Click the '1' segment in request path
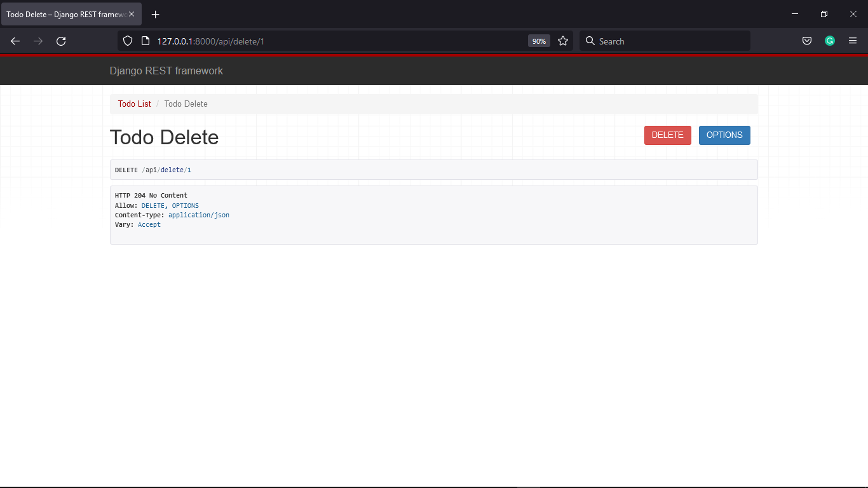 click(x=189, y=170)
